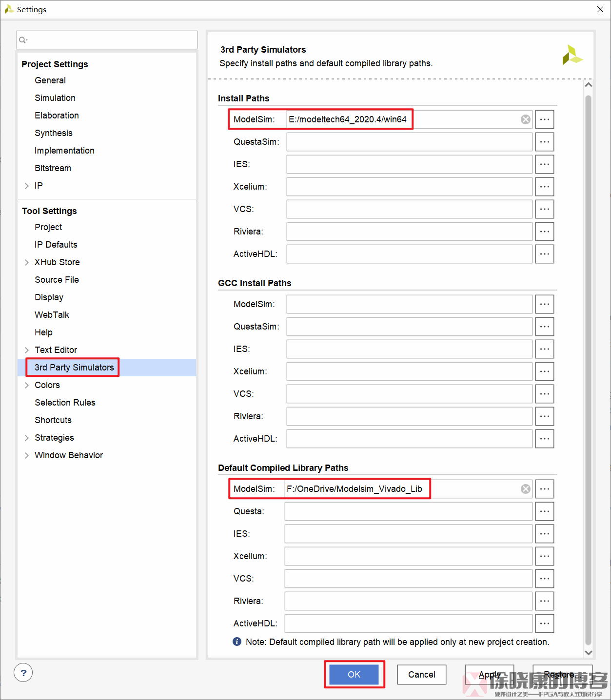Image resolution: width=611 pixels, height=700 pixels.
Task: Cancel the Settings dialog
Action: [x=422, y=675]
